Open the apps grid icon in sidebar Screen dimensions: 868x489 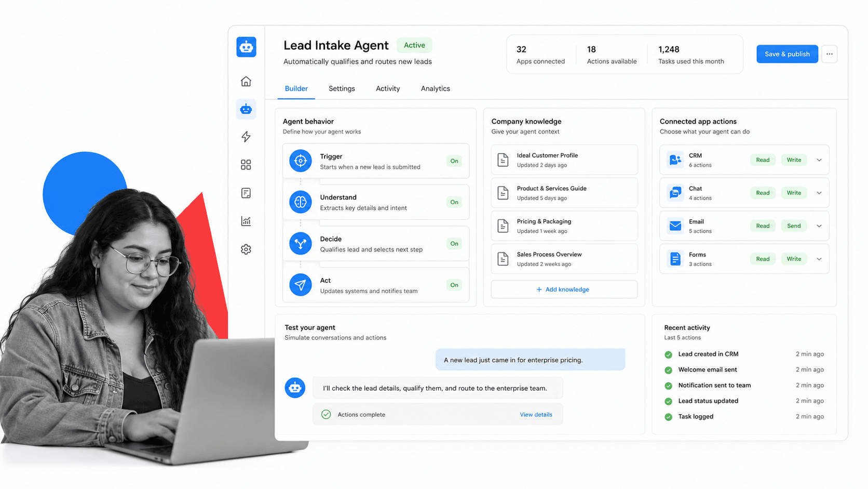(246, 165)
